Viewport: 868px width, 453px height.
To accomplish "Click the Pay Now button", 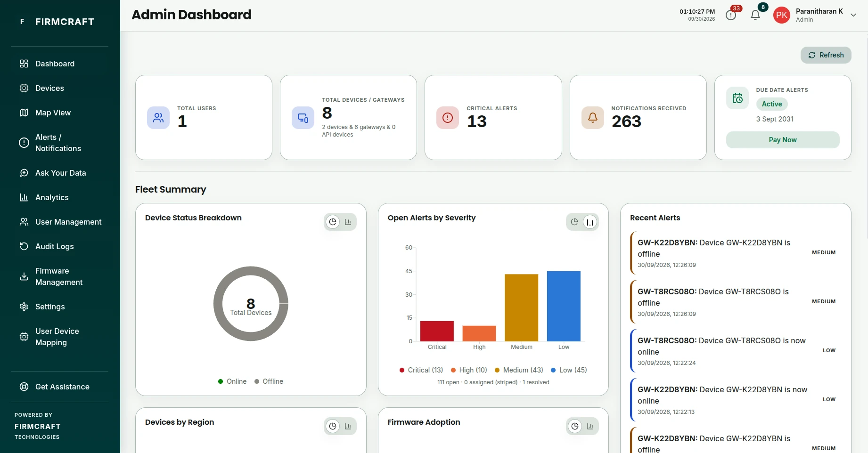I will point(783,140).
